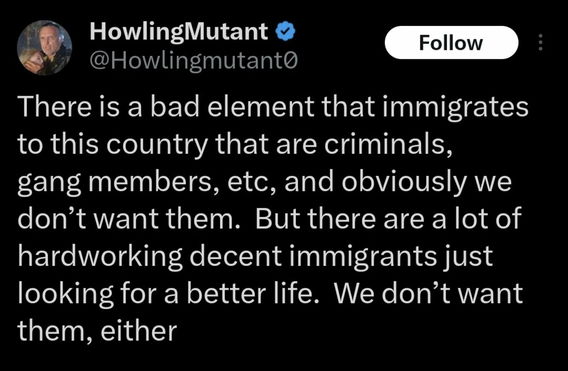Click the word "obviously" in the tweet

pos(404,183)
